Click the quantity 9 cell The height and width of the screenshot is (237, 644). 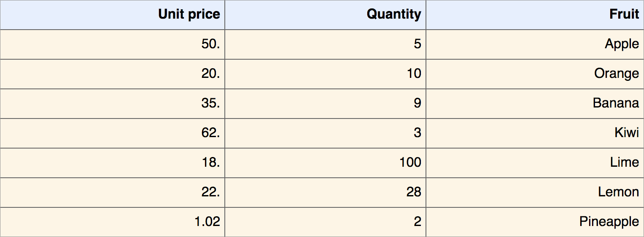click(x=417, y=103)
